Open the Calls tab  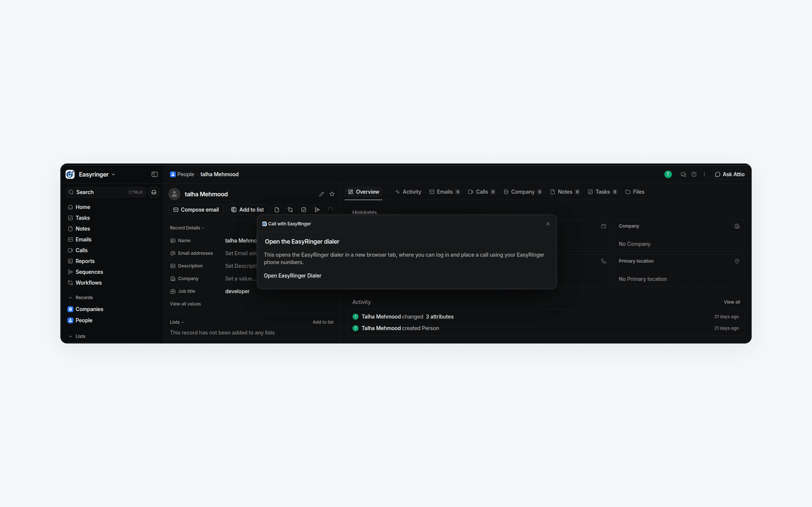(482, 192)
